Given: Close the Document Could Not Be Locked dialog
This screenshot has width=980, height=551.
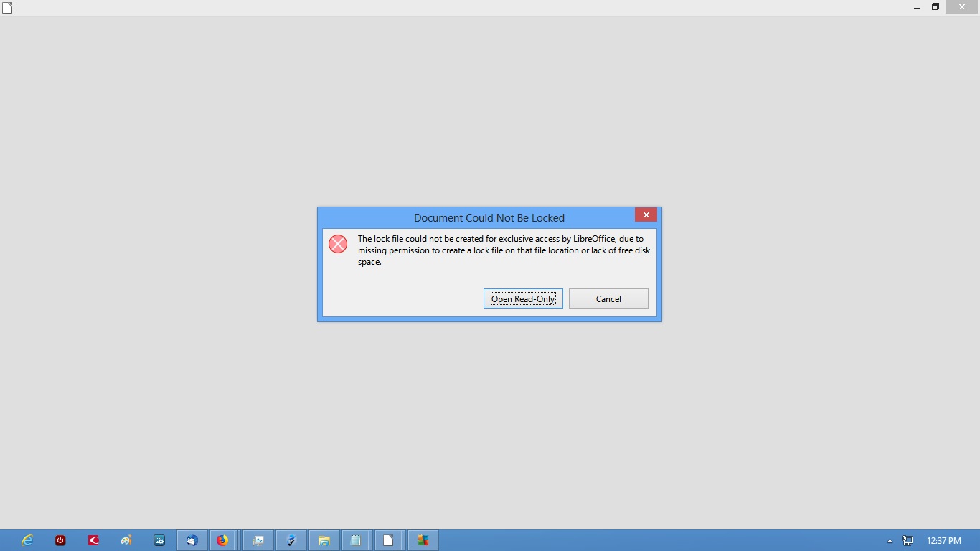Looking at the screenshot, I should [x=646, y=215].
